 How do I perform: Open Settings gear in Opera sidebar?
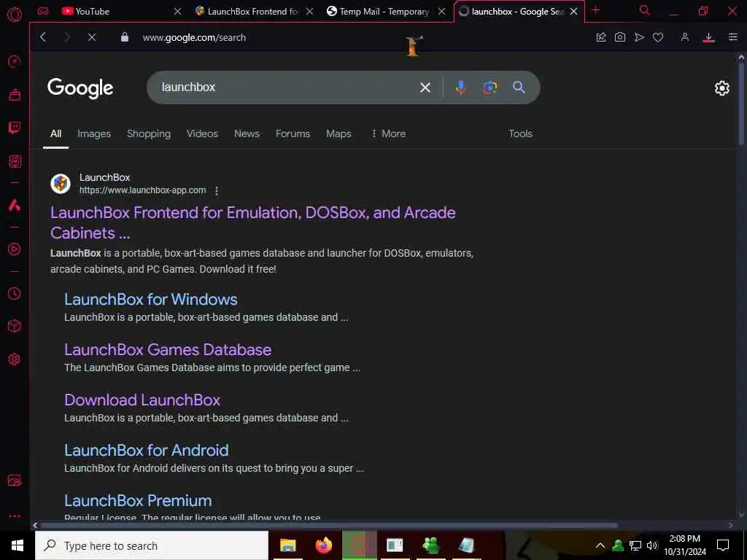click(x=15, y=359)
